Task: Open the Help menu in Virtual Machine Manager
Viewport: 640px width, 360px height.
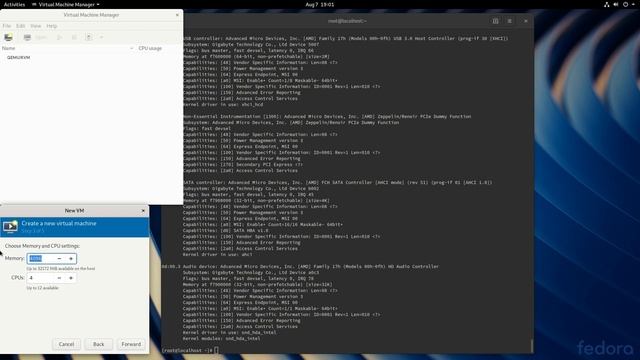Action: coord(51,26)
